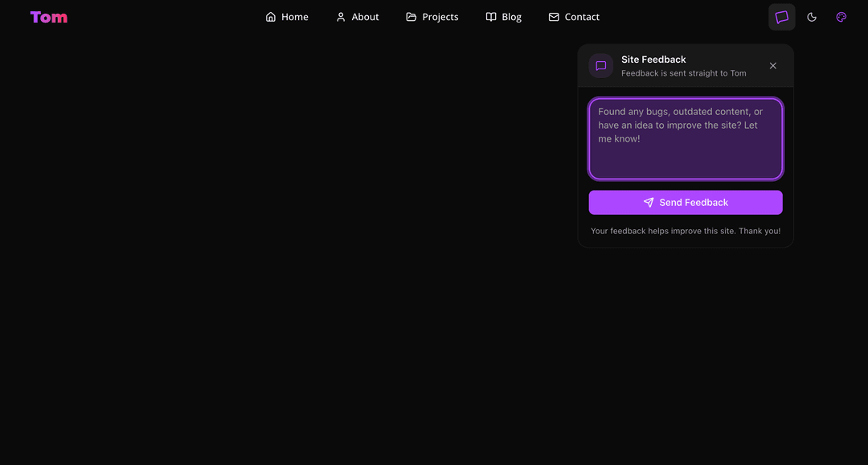This screenshot has width=868, height=465.
Task: Toggle dark mode with the moon icon
Action: (811, 16)
